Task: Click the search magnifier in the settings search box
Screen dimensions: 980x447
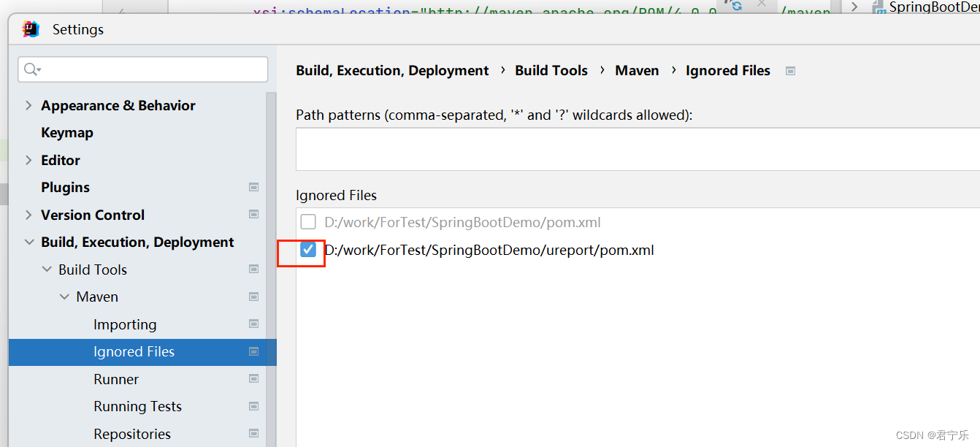Action: click(x=31, y=70)
